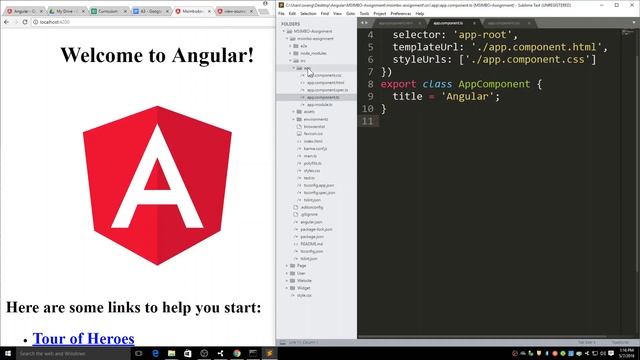The image size is (640, 360).
Task: Close the app.component.ts editor tab
Action: pos(474,23)
